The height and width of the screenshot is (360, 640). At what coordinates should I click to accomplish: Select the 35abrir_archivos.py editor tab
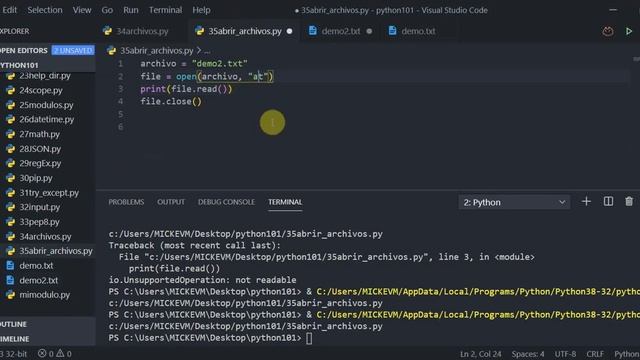[x=244, y=31]
